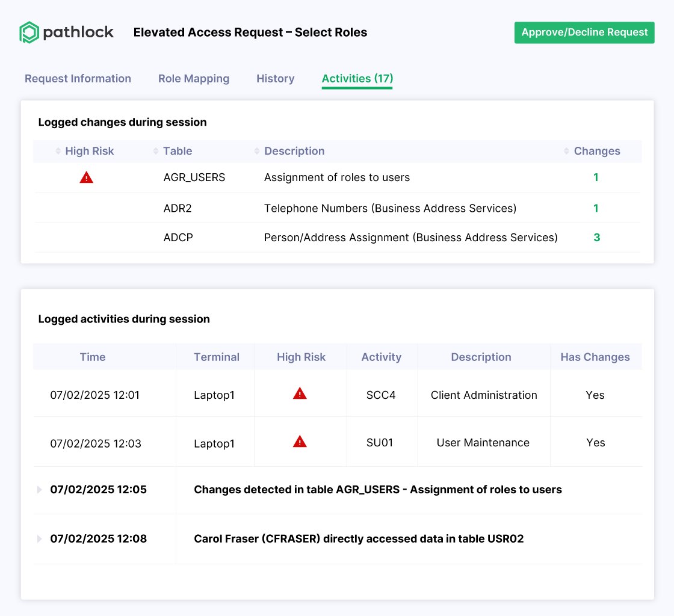Select the Request Information tab
The height and width of the screenshot is (616, 674).
click(78, 78)
